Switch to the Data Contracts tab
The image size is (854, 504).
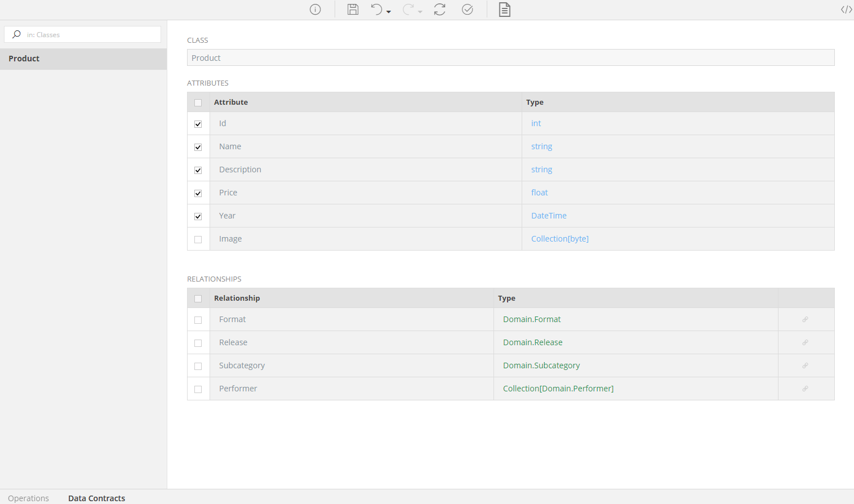click(x=97, y=498)
